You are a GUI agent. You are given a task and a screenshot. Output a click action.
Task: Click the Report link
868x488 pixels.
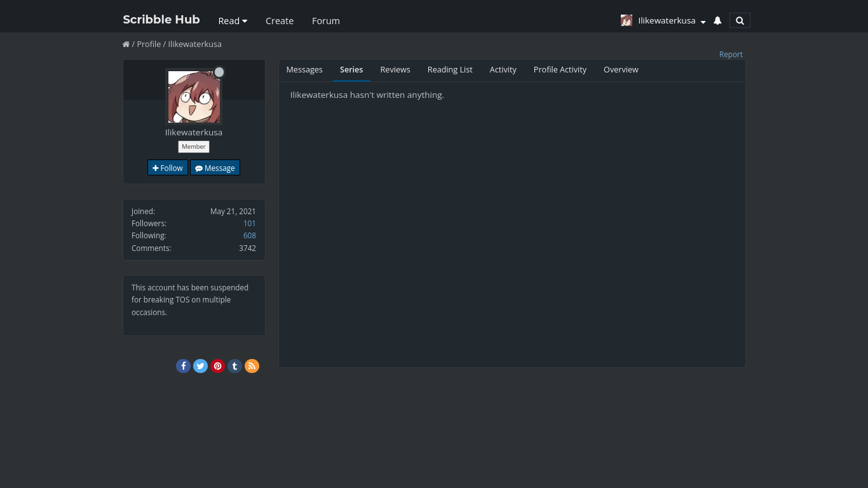coord(731,55)
